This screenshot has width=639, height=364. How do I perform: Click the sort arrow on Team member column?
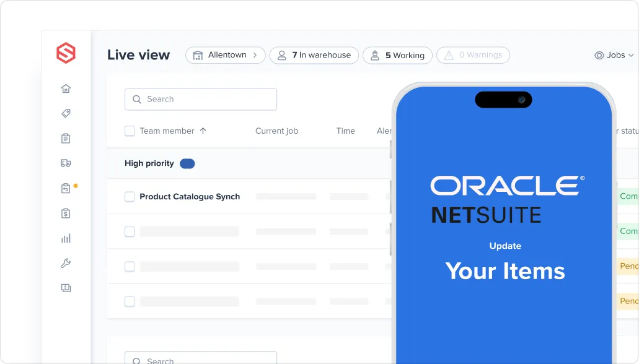[205, 131]
